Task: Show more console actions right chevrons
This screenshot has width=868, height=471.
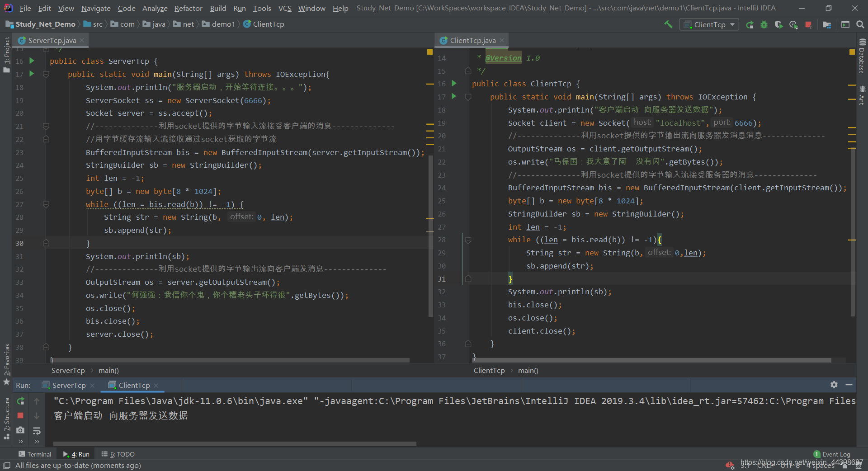Action: [x=37, y=442]
